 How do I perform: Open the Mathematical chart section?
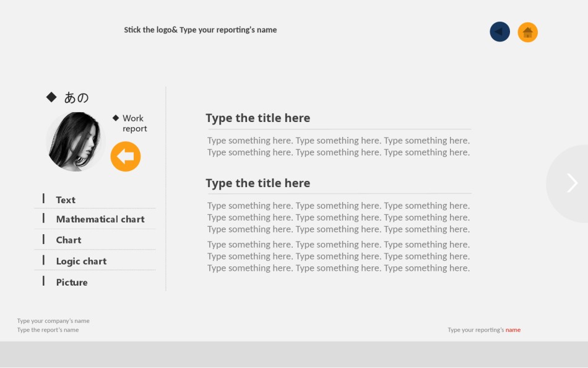click(100, 219)
